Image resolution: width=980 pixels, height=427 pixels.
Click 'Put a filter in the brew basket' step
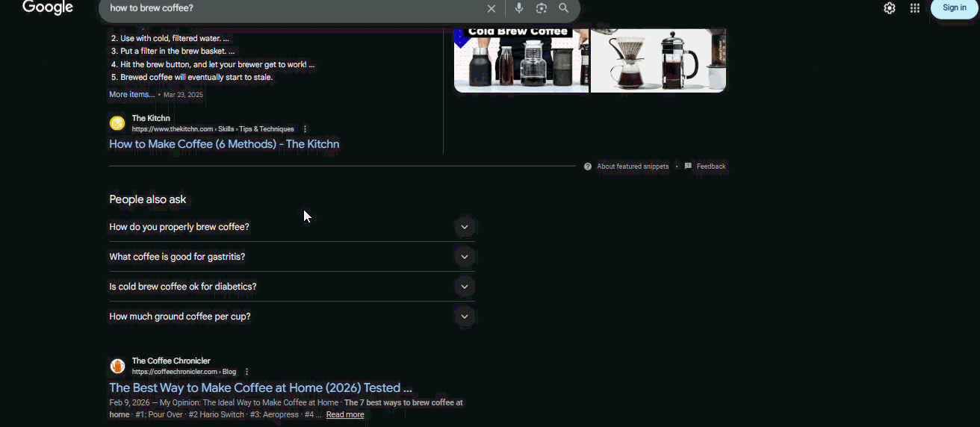178,51
